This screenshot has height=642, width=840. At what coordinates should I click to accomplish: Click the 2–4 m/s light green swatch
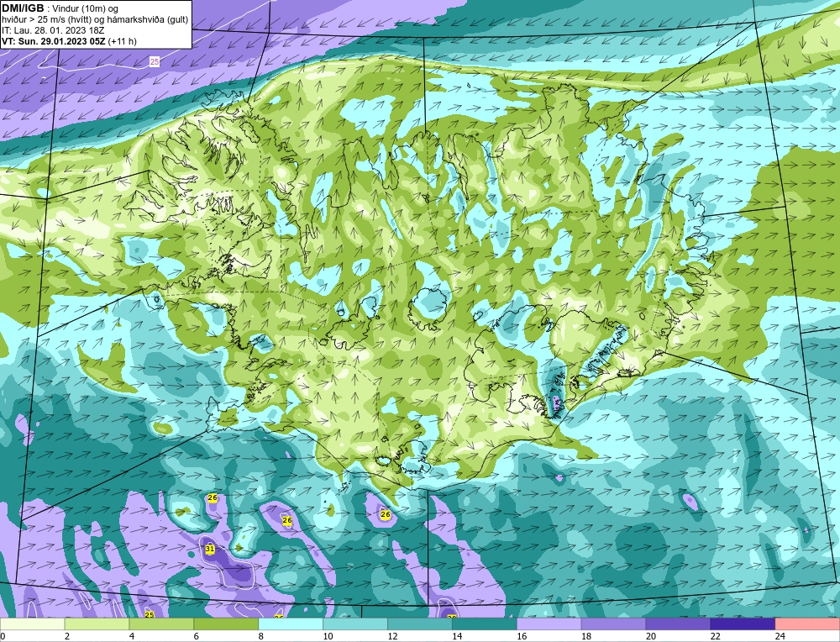click(x=97, y=624)
